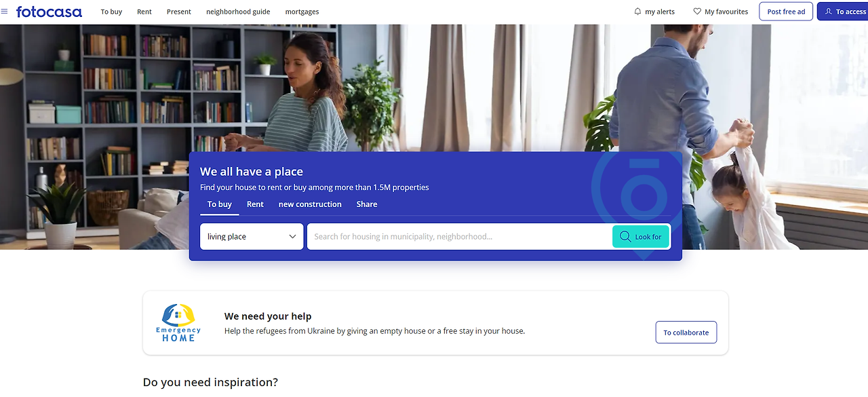Open the To buy navigation menu

(x=111, y=12)
